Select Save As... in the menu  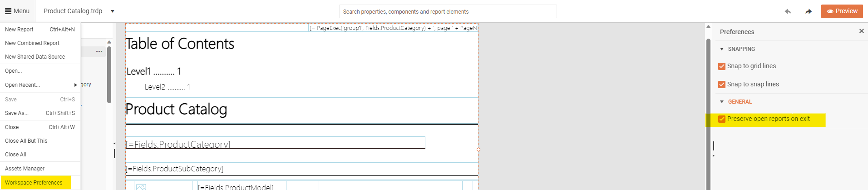40,113
